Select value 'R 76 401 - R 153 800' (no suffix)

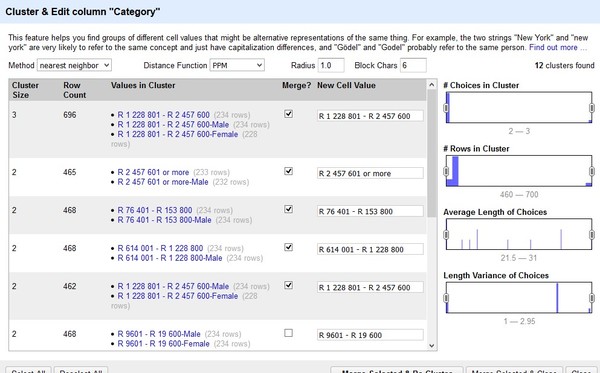155,210
